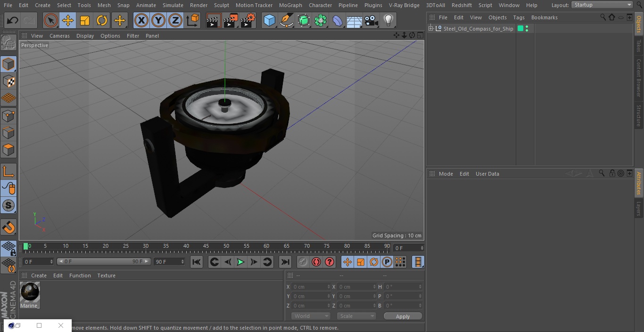Open the Redshift menu
The height and width of the screenshot is (332, 644).
coord(462,5)
